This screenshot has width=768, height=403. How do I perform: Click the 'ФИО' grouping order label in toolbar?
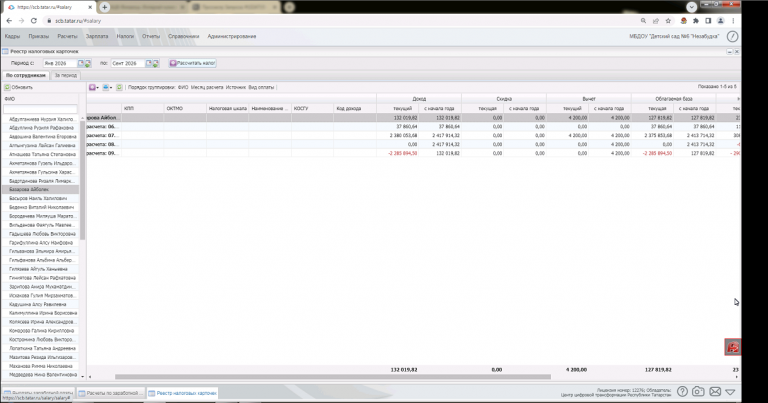pos(183,87)
